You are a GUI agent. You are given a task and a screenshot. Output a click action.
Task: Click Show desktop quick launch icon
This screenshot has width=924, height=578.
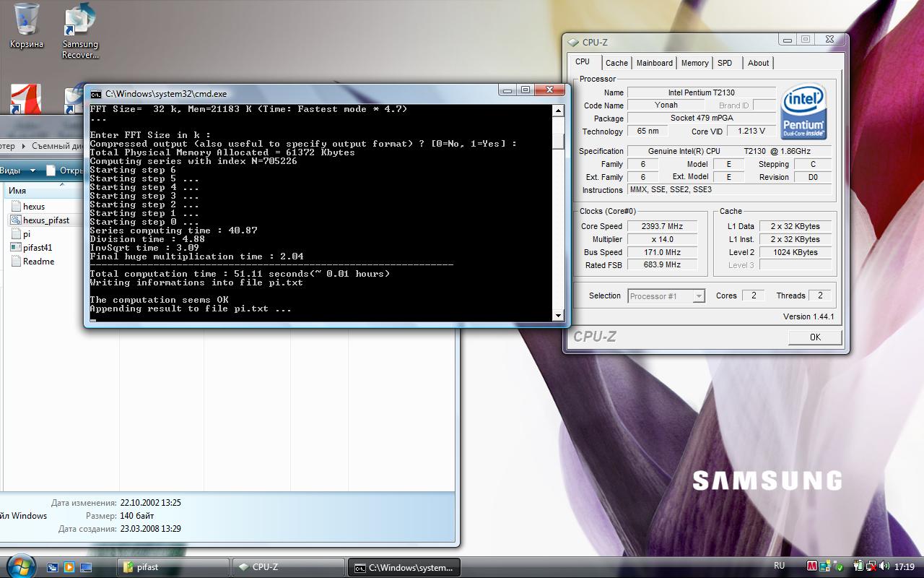tap(86, 568)
